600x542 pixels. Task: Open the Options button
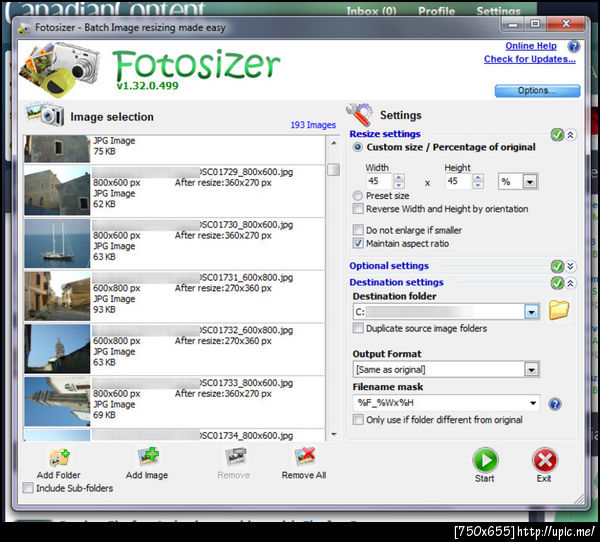click(x=537, y=91)
